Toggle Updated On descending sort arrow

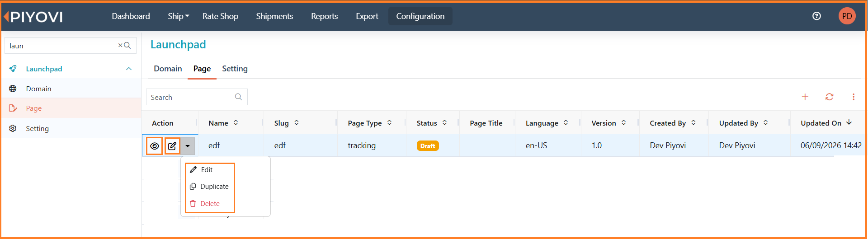pyautogui.click(x=849, y=122)
